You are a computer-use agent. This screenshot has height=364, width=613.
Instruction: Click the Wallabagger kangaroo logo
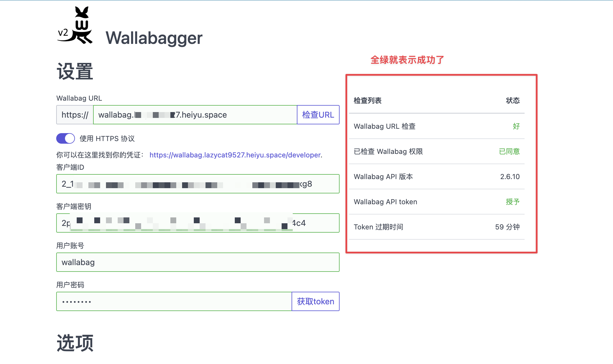click(75, 25)
